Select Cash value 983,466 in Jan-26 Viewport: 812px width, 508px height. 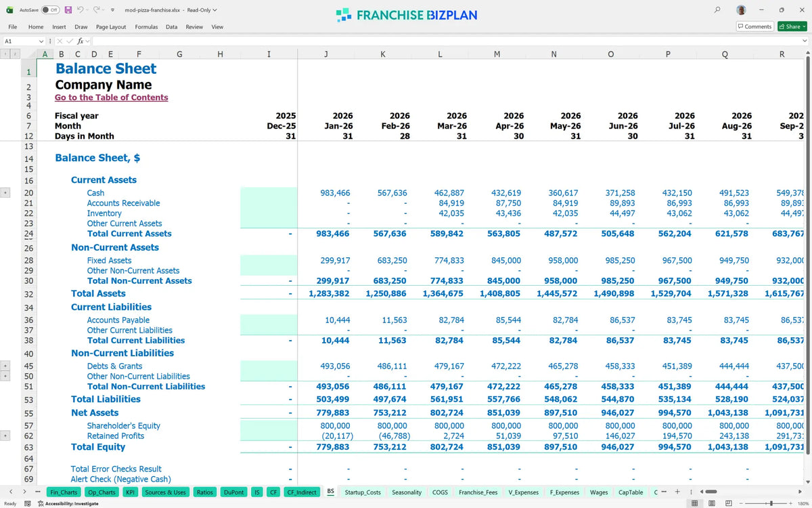click(334, 193)
